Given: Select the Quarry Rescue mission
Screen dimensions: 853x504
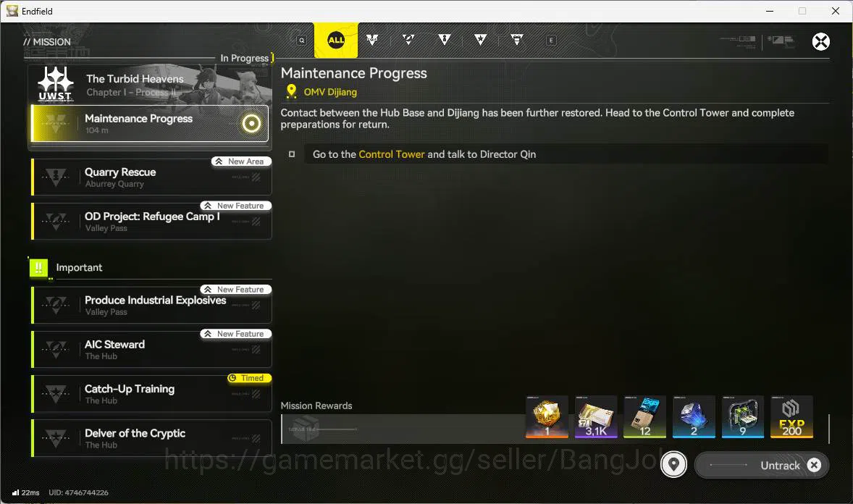Looking at the screenshot, I should click(x=152, y=177).
